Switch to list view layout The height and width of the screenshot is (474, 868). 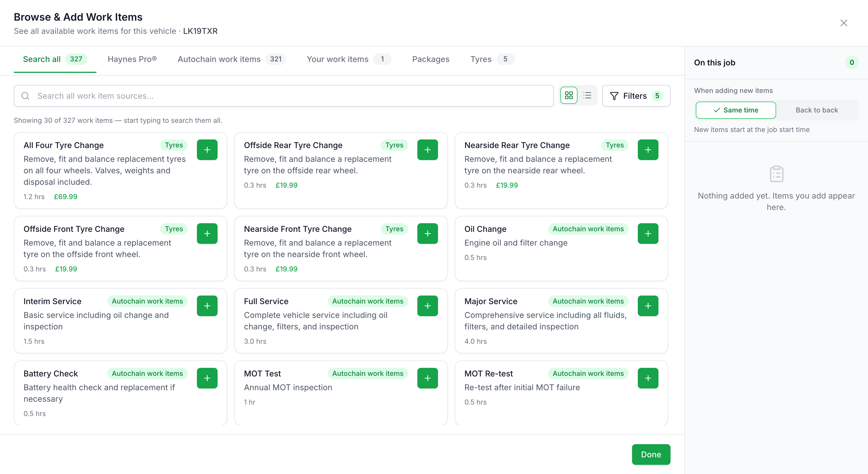pos(587,96)
